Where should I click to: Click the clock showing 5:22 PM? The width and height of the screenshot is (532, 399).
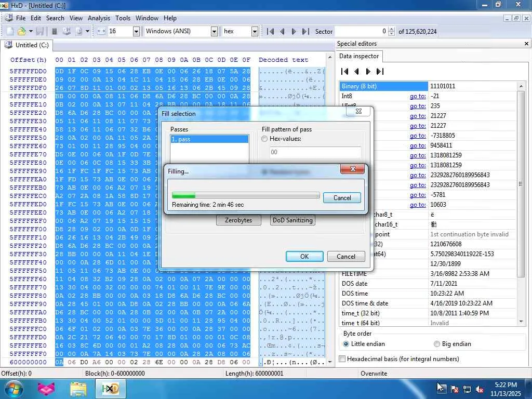pyautogui.click(x=505, y=385)
